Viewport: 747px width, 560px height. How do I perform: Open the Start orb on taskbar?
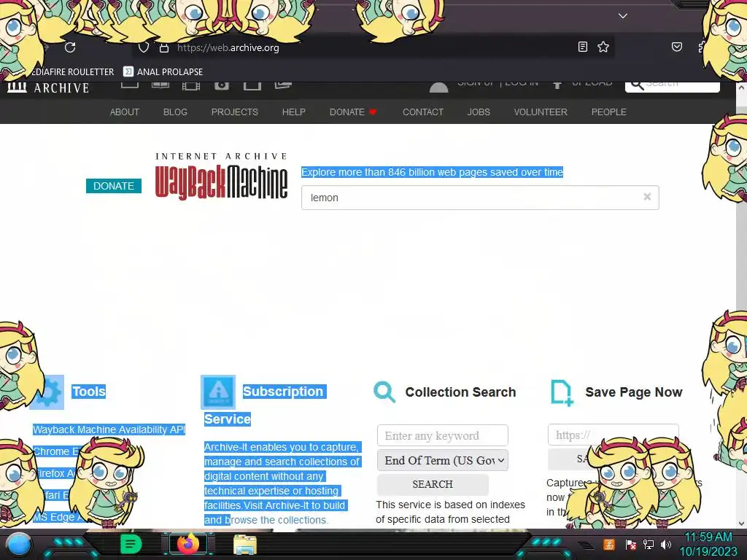pyautogui.click(x=18, y=545)
